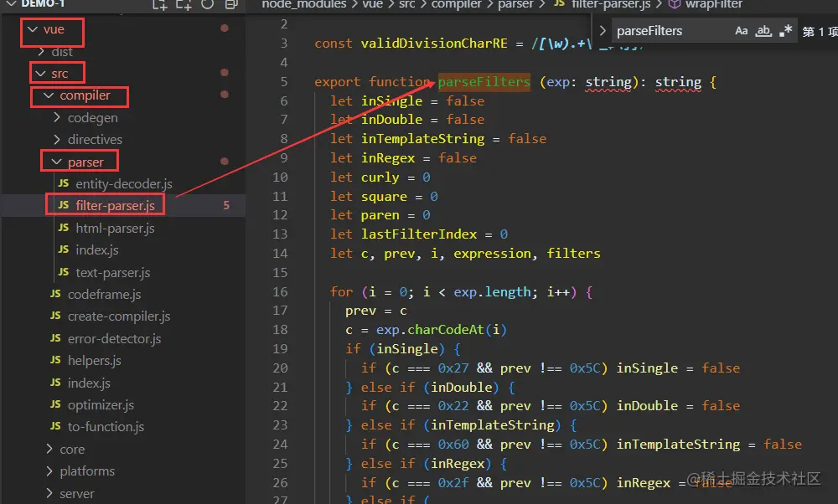Image resolution: width=838 pixels, height=504 pixels.
Task: Click the New Folder icon in the explorer header
Action: tap(184, 5)
